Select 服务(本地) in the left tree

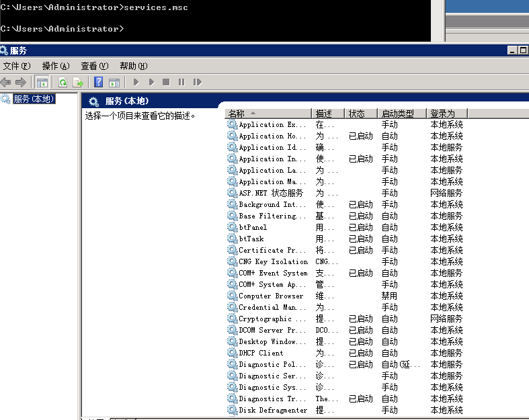point(33,99)
